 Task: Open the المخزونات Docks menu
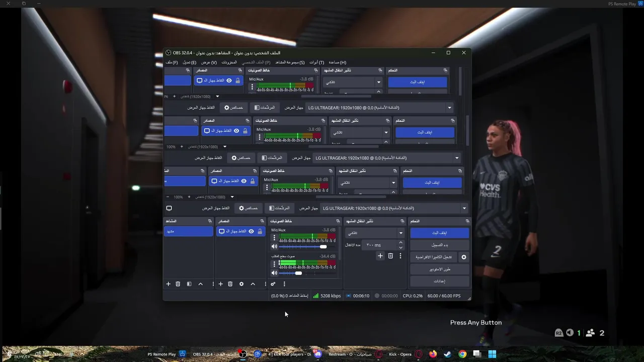click(229, 62)
